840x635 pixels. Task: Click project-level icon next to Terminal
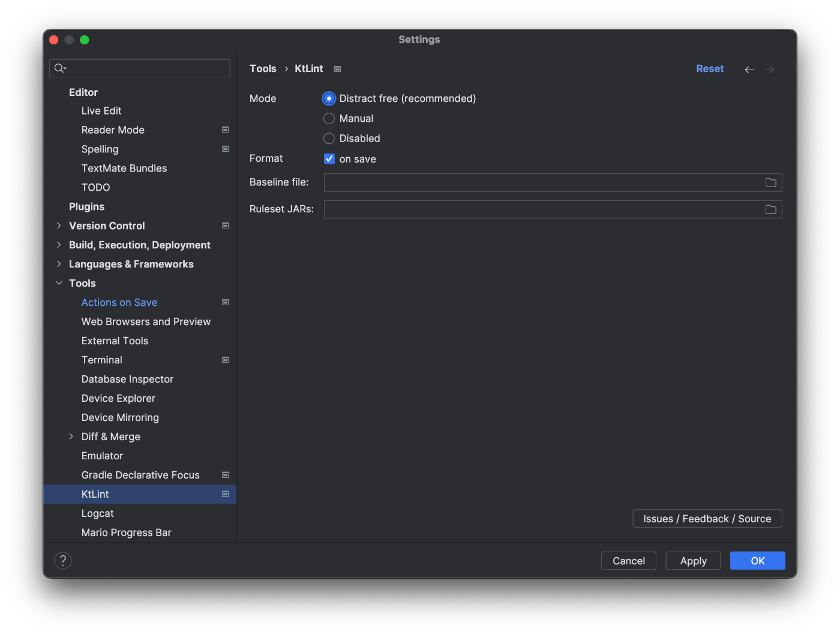pyautogui.click(x=226, y=360)
